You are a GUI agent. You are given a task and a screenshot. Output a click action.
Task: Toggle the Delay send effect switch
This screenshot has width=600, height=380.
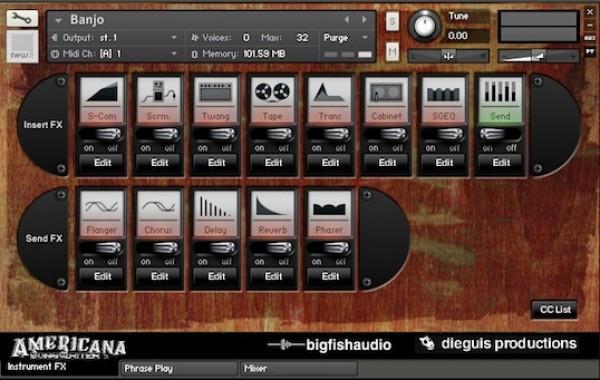tap(216, 248)
